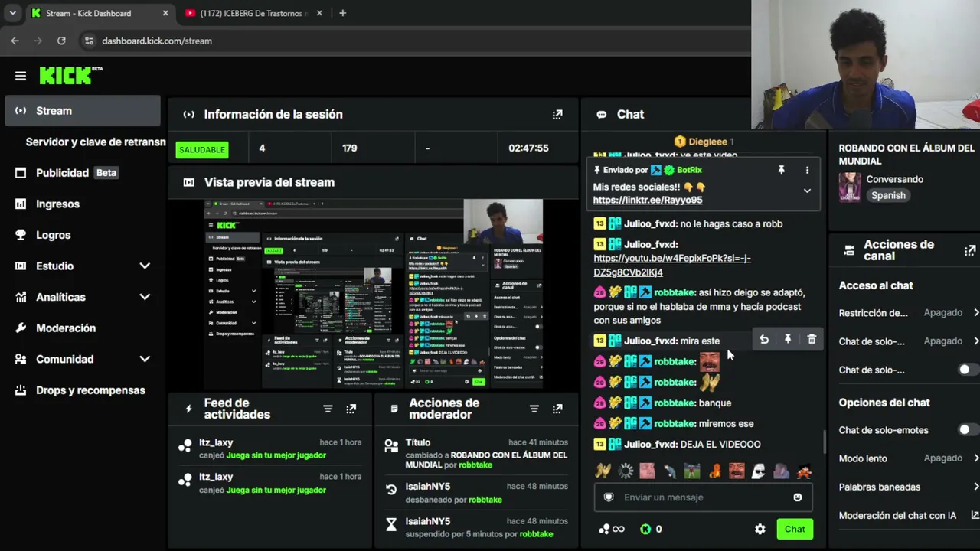Go to Ingresos in the sidebar

tap(83, 204)
